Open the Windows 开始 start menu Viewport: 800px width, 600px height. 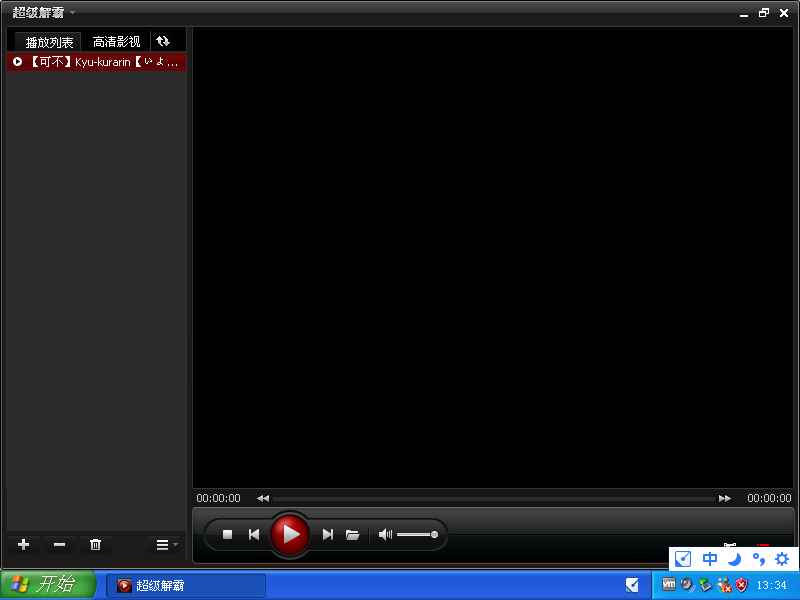[x=47, y=585]
